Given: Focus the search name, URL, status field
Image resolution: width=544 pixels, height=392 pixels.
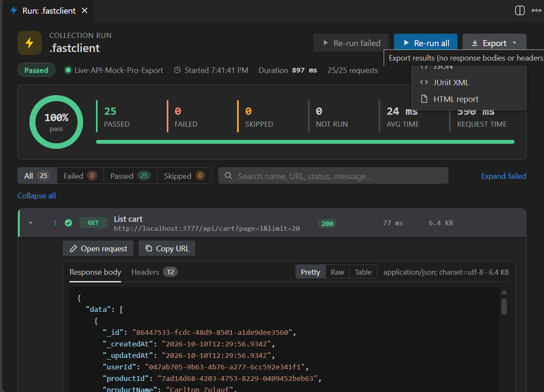Looking at the screenshot, I should (333, 176).
